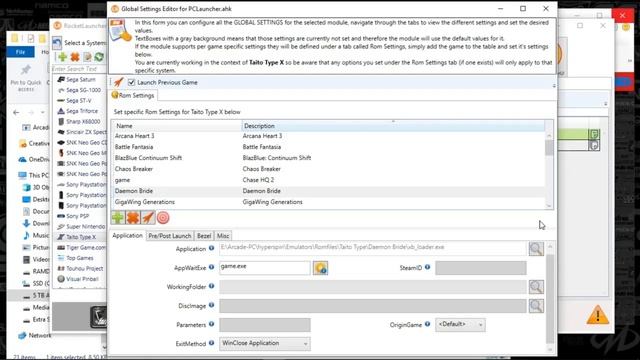
Task: Click Pin to Quick access in Explorer
Action: click(26, 78)
